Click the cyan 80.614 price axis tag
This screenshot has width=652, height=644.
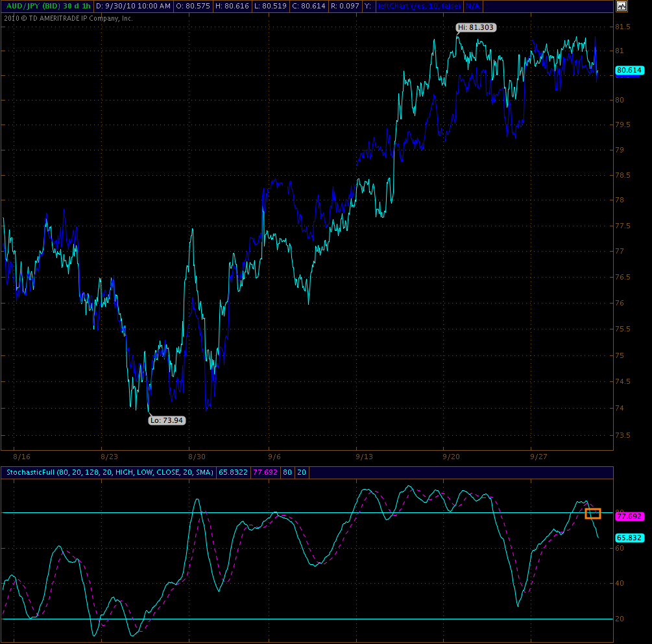pos(629,70)
